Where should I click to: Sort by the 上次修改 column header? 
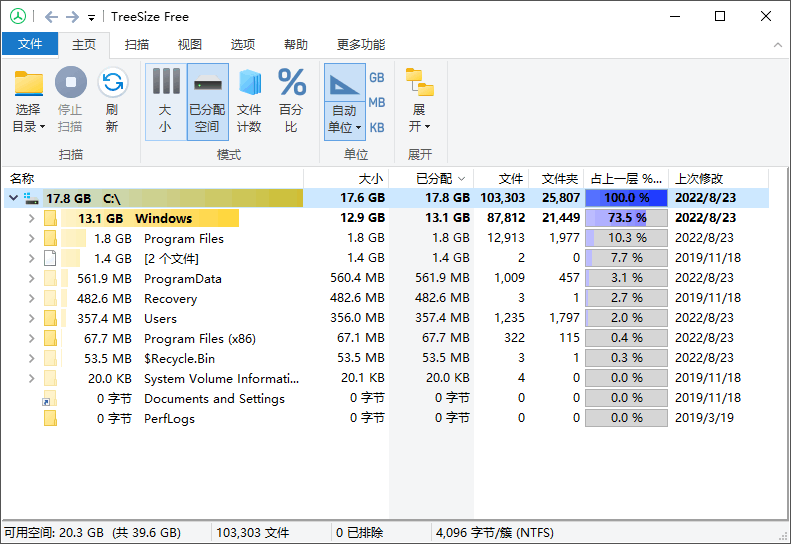click(x=718, y=179)
